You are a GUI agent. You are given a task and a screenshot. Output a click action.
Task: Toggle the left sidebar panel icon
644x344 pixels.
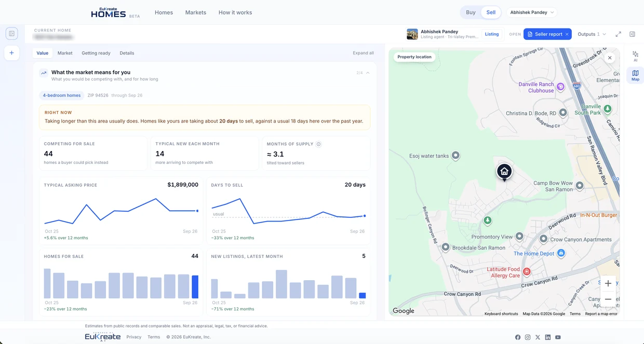11,34
